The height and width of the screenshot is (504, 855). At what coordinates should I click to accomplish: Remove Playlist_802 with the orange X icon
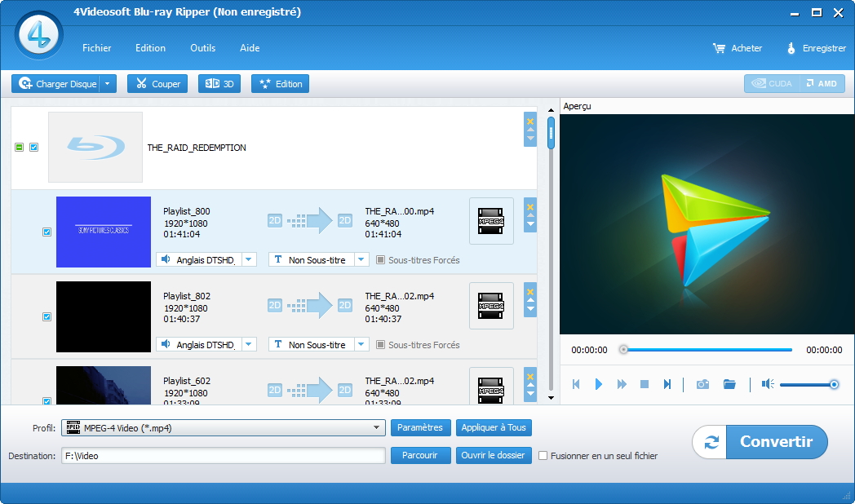click(530, 291)
